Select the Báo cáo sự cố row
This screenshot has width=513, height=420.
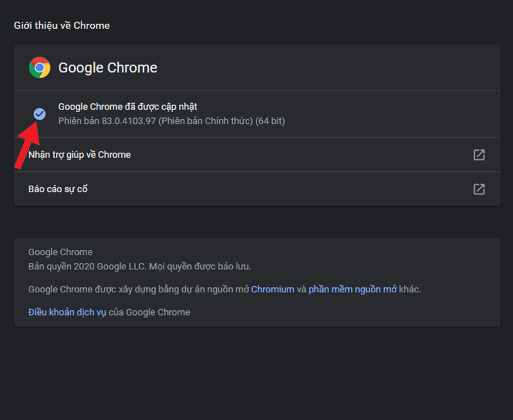click(x=58, y=189)
